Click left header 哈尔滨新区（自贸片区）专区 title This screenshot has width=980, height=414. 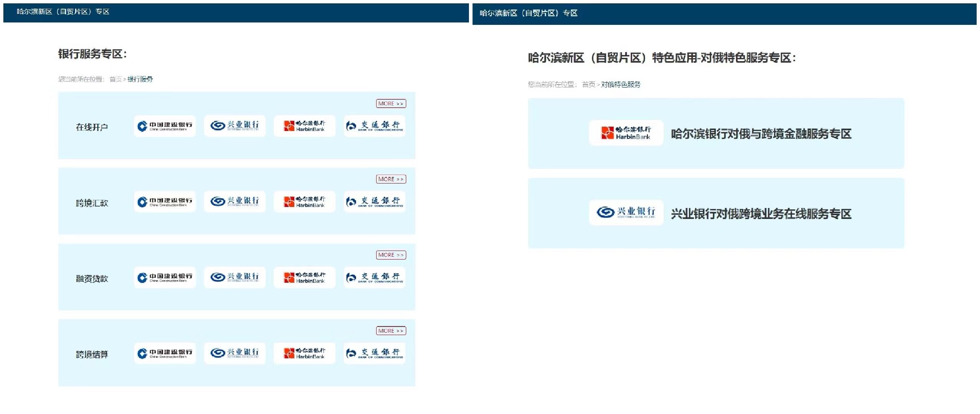coord(63,11)
